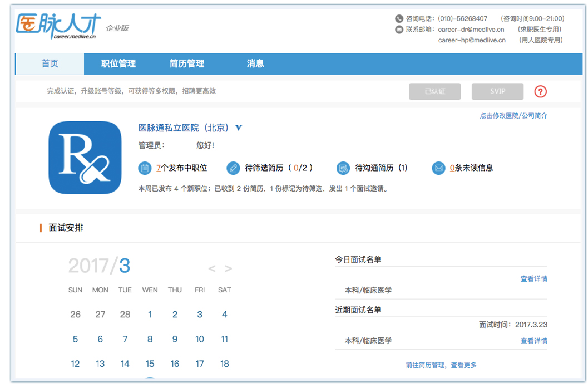Select calendar date 18

[x=225, y=364]
